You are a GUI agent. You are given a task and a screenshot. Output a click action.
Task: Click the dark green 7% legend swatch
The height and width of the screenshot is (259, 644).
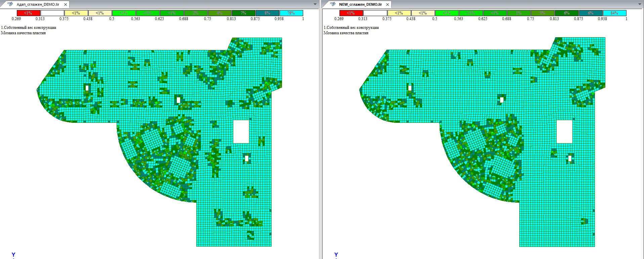tap(243, 13)
